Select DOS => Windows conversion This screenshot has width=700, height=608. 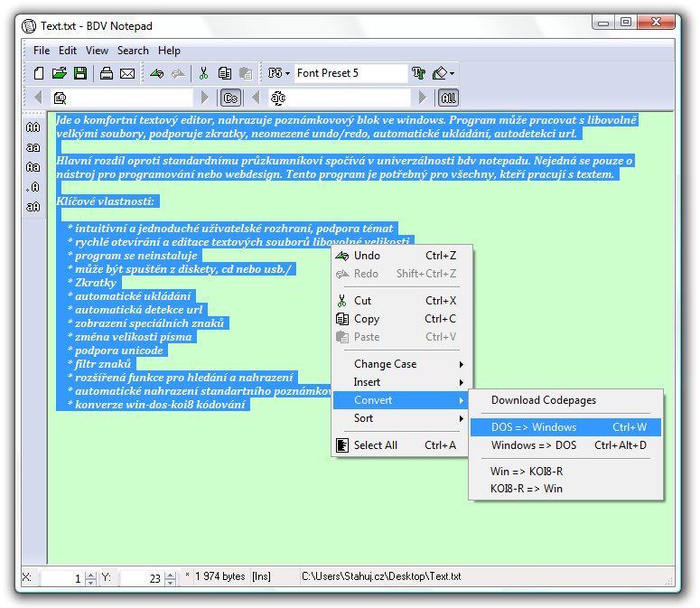point(565,427)
